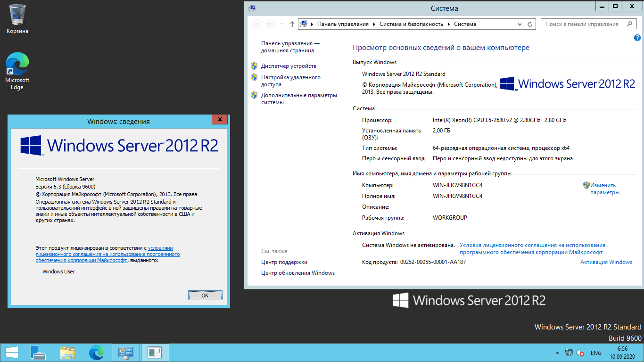Screen dimensions: 644x362
Task: Click shield icon beside Настройка удаленного доступа
Action: click(254, 77)
